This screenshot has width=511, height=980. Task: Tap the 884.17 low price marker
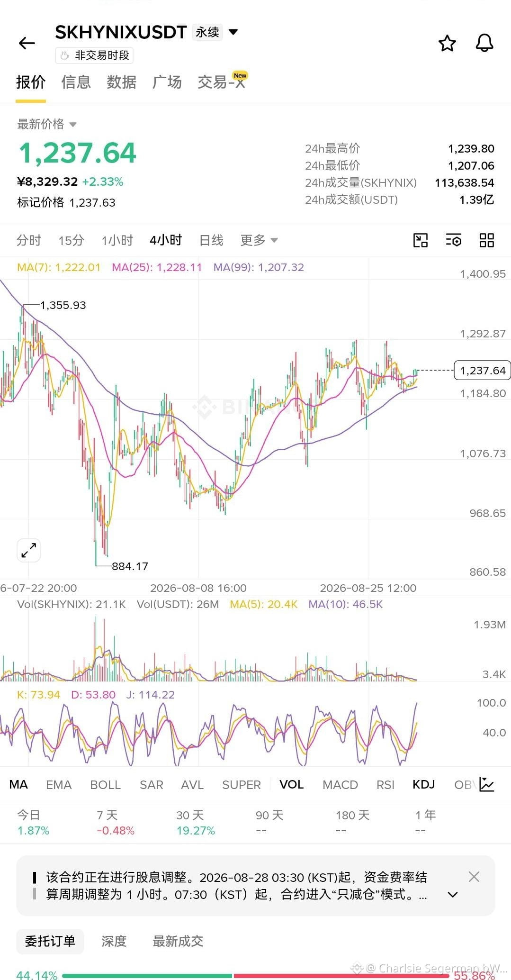coord(130,566)
